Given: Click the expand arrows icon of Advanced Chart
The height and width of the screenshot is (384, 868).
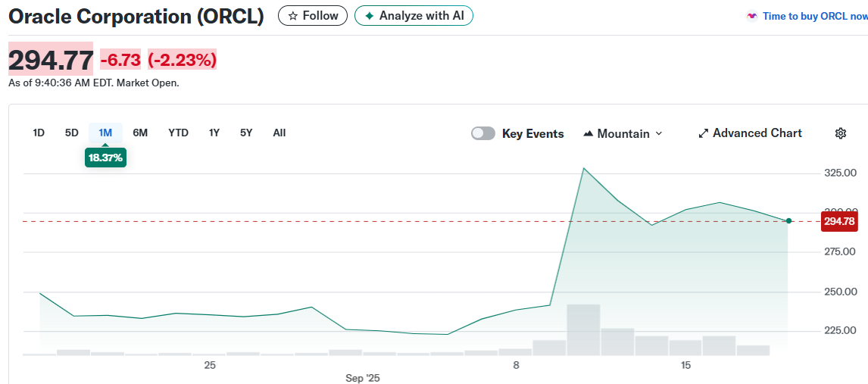Looking at the screenshot, I should click(x=704, y=133).
